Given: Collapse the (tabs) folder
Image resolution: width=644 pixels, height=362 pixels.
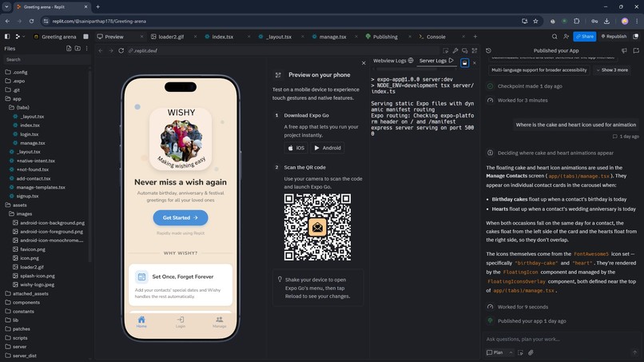Looking at the screenshot, I should pos(19,107).
